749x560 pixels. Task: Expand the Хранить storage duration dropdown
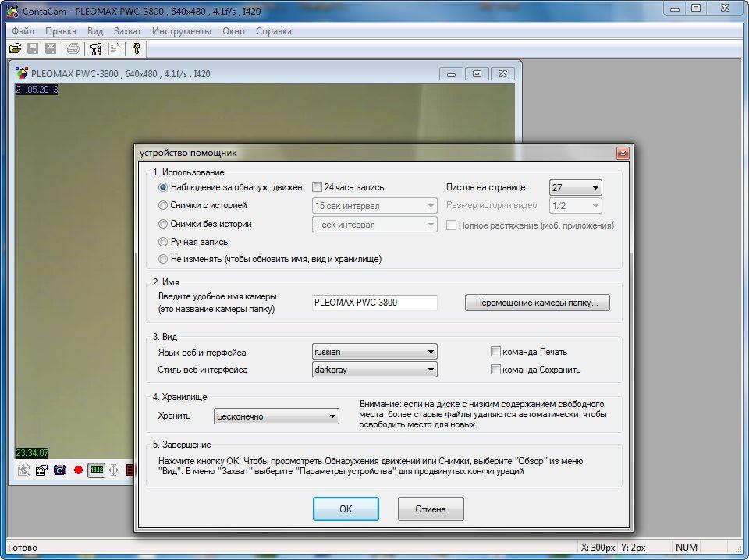click(x=276, y=416)
